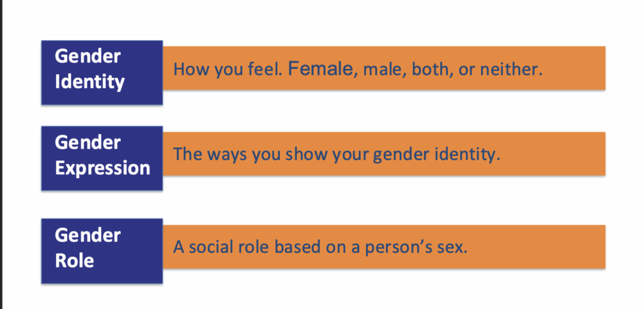Click the empty right end of the Gender Expression orange bar
The width and height of the screenshot is (644, 309).
tap(566, 155)
